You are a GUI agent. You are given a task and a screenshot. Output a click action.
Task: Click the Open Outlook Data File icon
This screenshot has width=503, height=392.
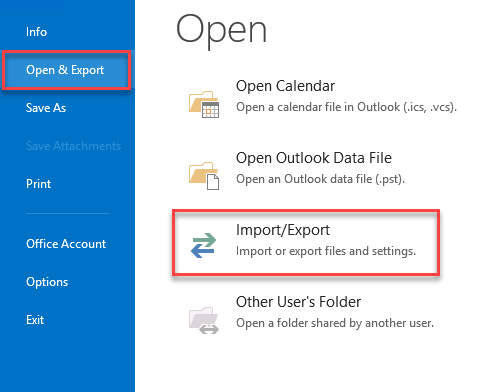(204, 176)
